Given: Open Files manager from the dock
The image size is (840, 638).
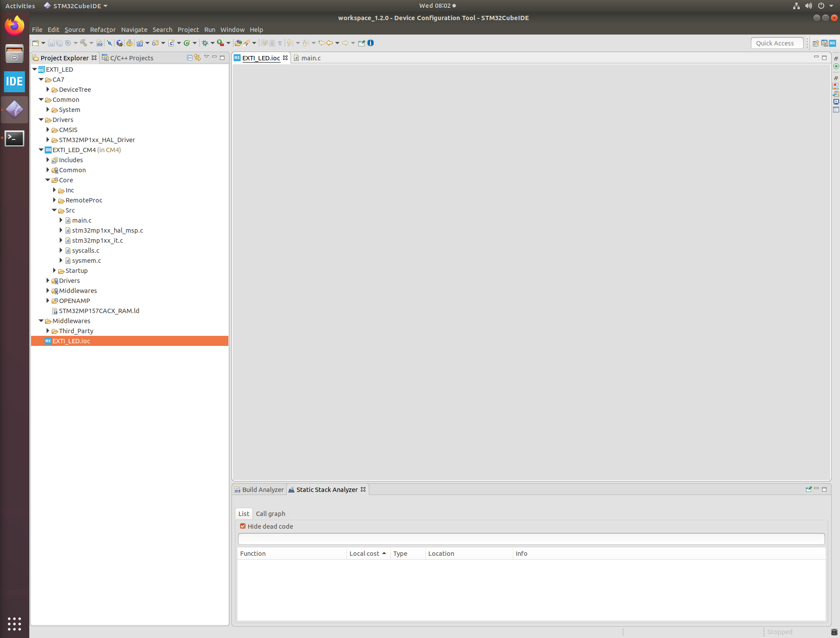Looking at the screenshot, I should pos(14,53).
